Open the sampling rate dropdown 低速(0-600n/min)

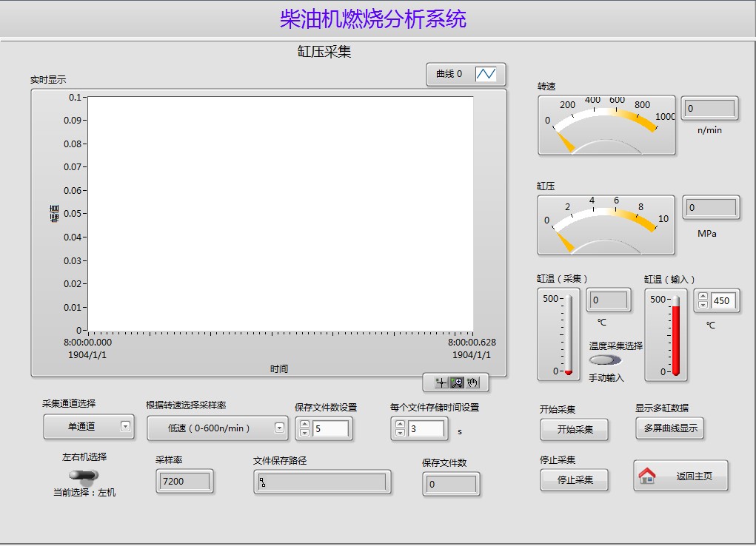pos(218,428)
